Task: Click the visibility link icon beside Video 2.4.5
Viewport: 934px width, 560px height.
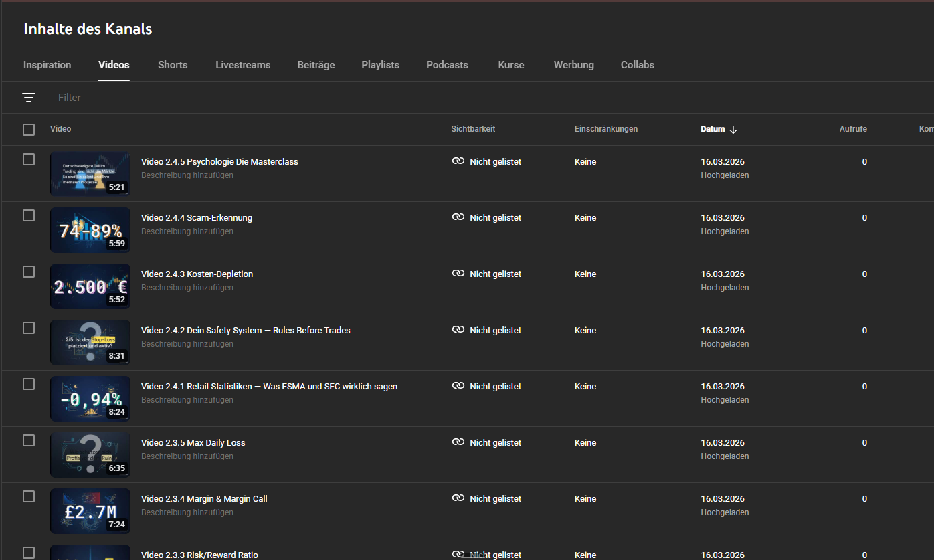Action: click(x=458, y=161)
